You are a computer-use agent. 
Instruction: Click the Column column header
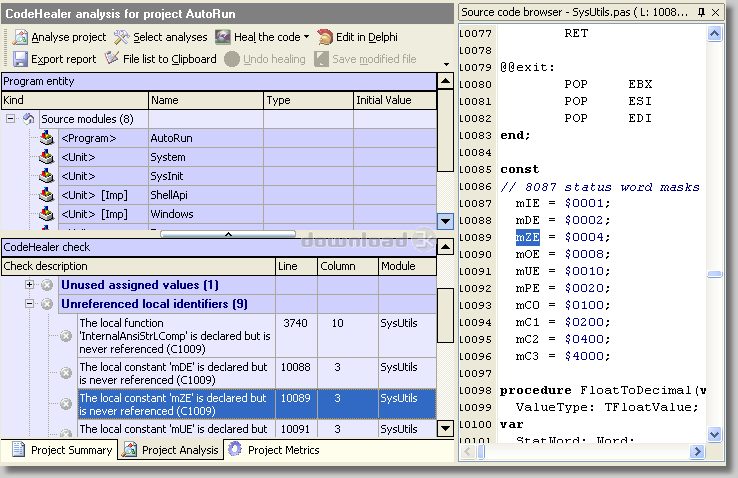click(348, 266)
